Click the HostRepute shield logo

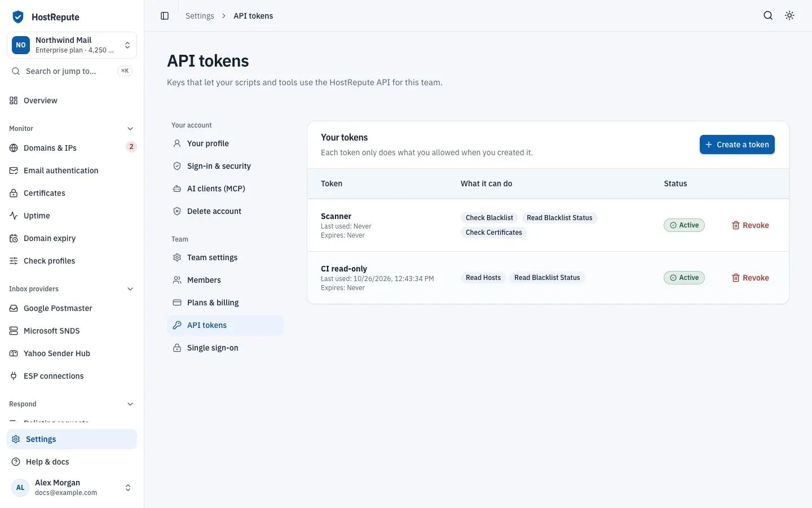18,17
